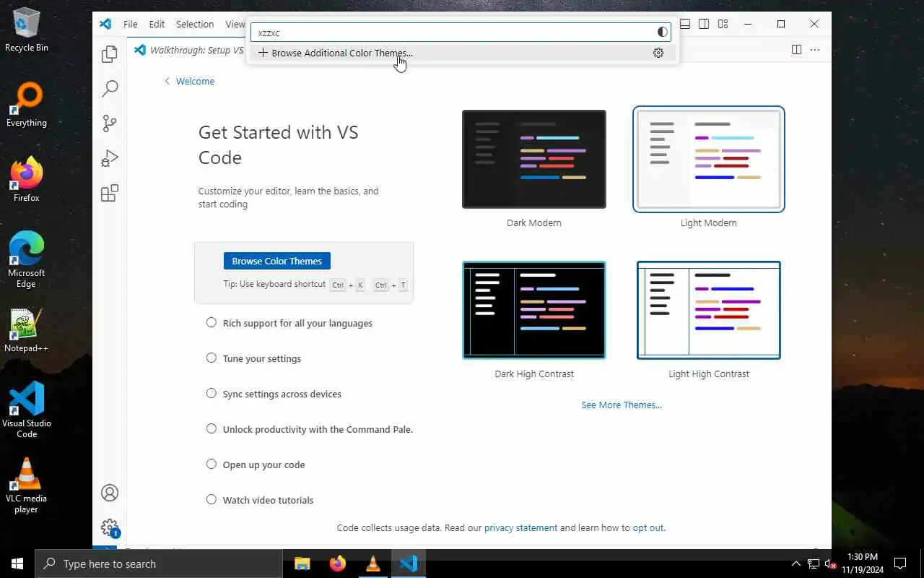Open the Manage gear in activity bar
The image size is (924, 578).
pyautogui.click(x=110, y=528)
